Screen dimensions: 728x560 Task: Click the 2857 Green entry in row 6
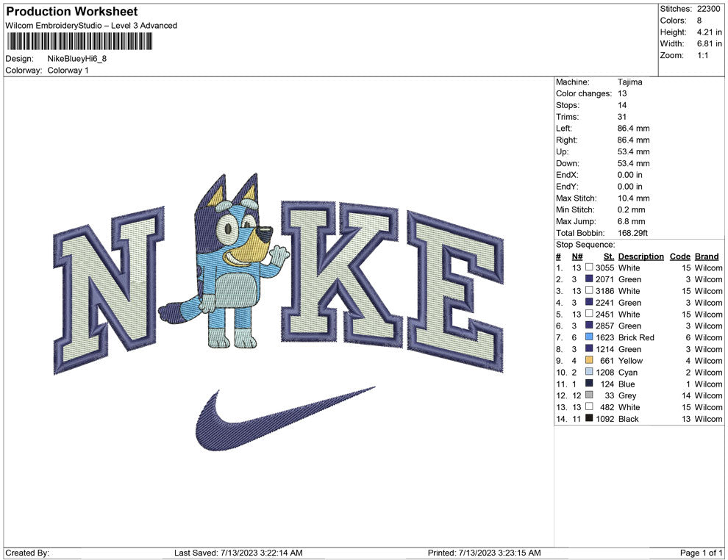tap(618, 326)
